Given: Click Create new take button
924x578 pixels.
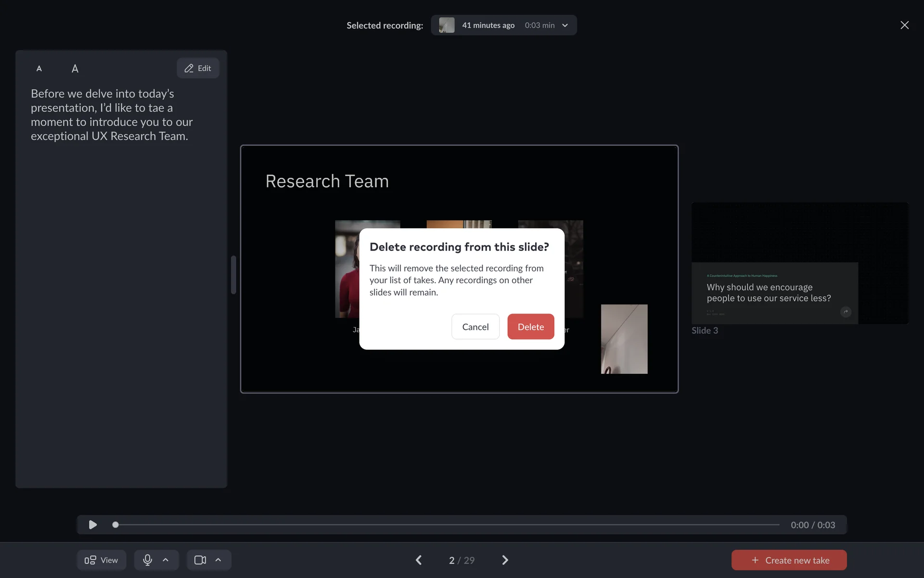Looking at the screenshot, I should (789, 560).
